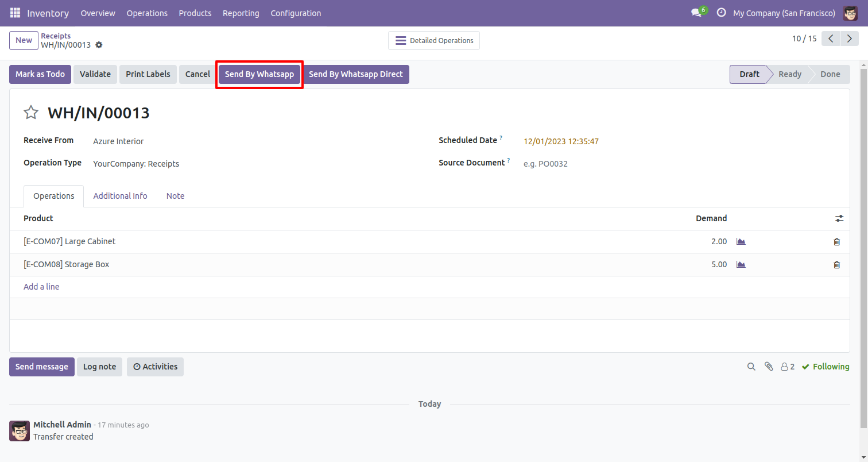Open optional columns settings icon
The width and height of the screenshot is (868, 462).
[x=839, y=218]
